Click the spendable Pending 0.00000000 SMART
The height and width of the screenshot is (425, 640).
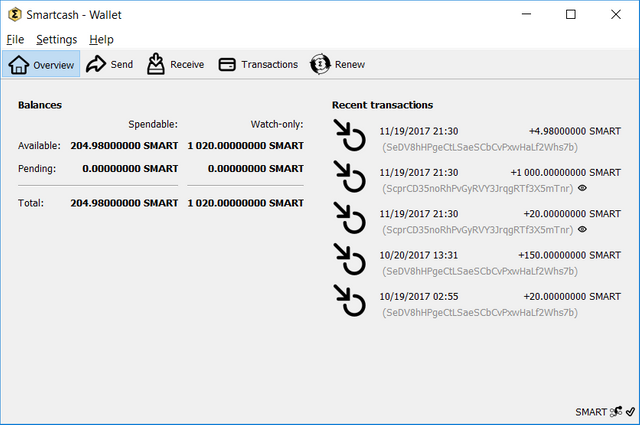130,169
